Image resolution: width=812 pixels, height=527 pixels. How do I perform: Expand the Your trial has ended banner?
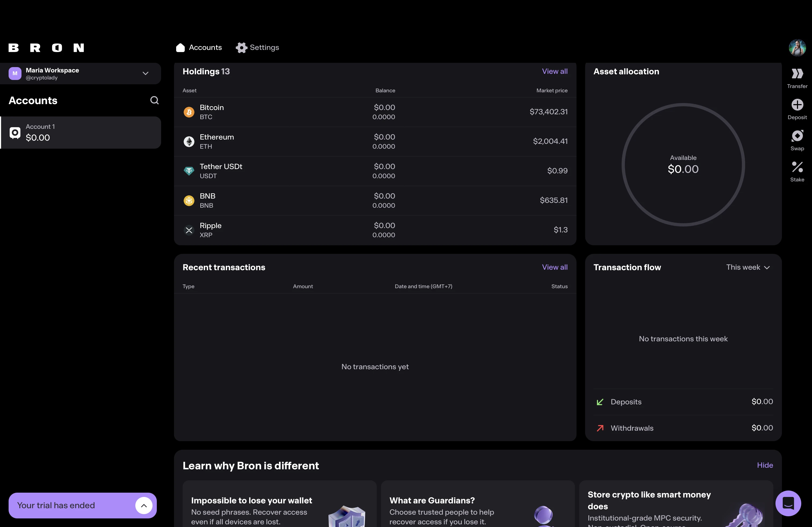144,506
